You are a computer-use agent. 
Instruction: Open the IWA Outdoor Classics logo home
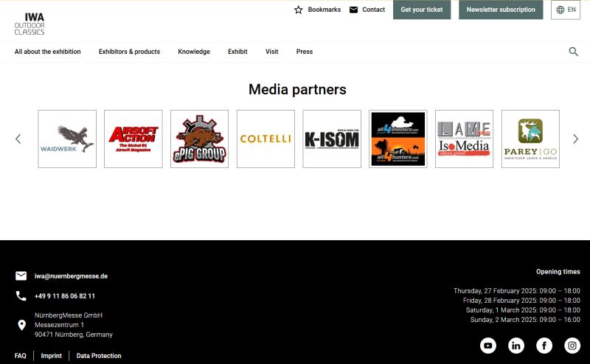(x=29, y=24)
